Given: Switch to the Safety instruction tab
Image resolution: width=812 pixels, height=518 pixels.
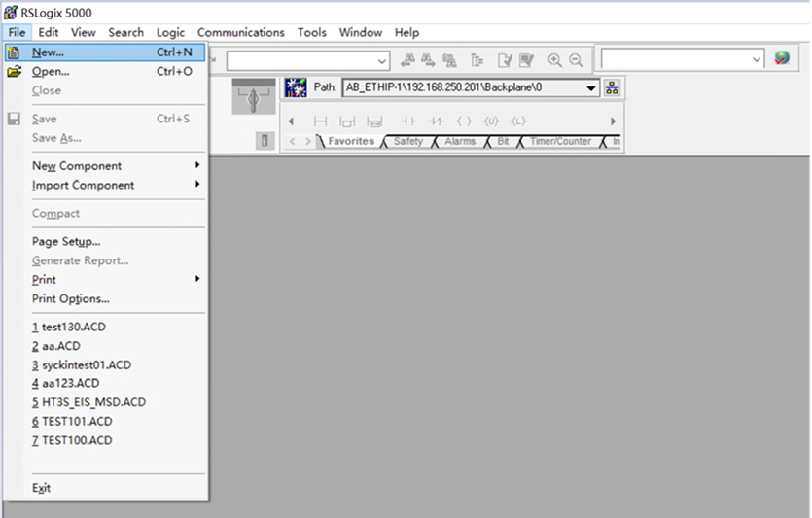Looking at the screenshot, I should (x=407, y=142).
